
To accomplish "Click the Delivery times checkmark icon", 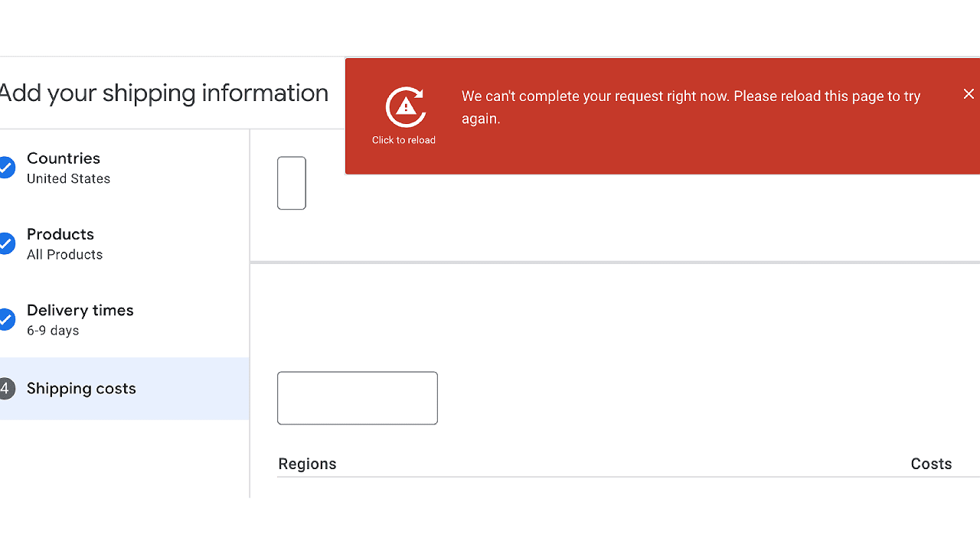I will tap(6, 319).
